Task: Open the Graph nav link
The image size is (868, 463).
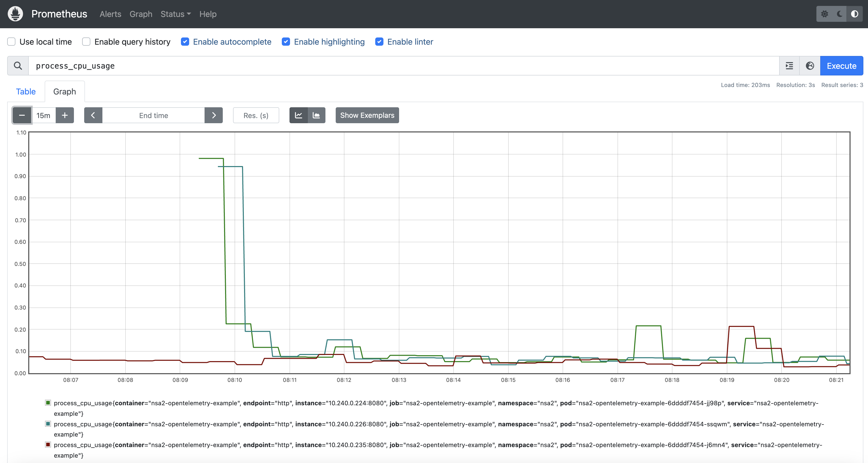Action: pos(141,14)
